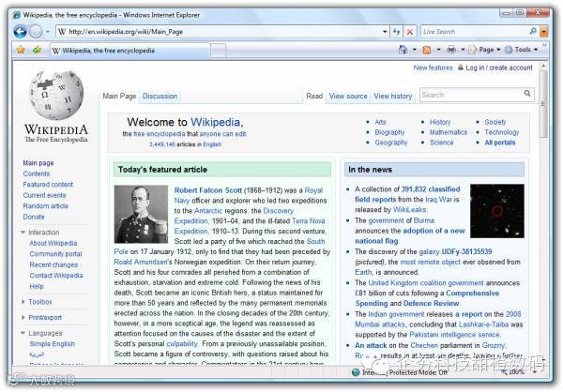Click the Favorites star icon
The width and height of the screenshot is (563, 392).
click(21, 50)
